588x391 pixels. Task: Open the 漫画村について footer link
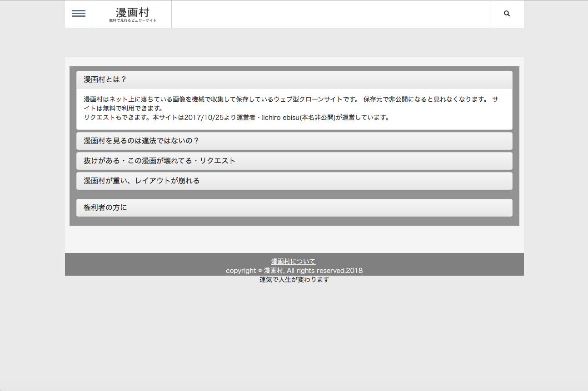pyautogui.click(x=293, y=262)
